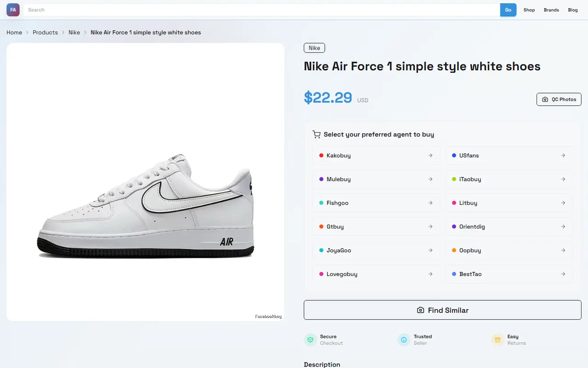Viewport: 588px width, 368px height.
Task: Click the arrow icon in Gtbuy row
Action: (430, 226)
